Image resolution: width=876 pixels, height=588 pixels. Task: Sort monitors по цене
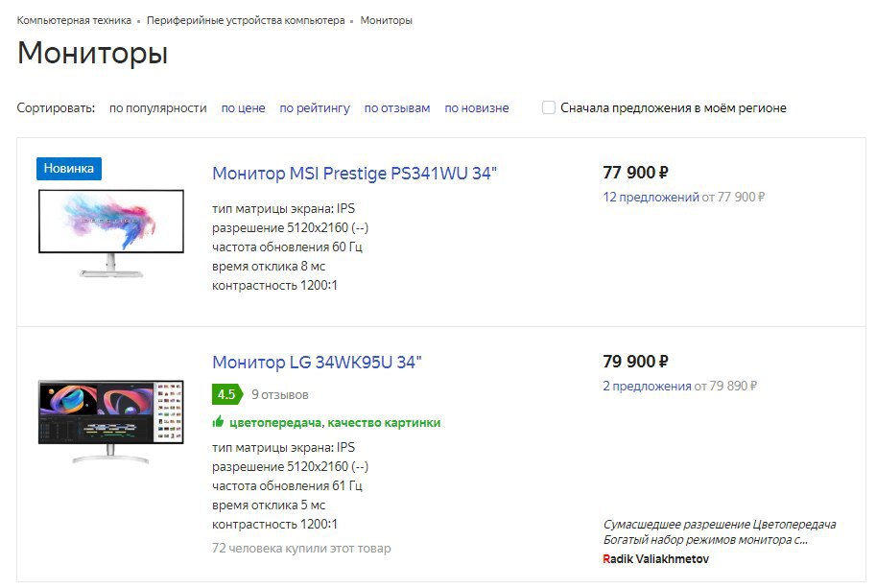243,107
